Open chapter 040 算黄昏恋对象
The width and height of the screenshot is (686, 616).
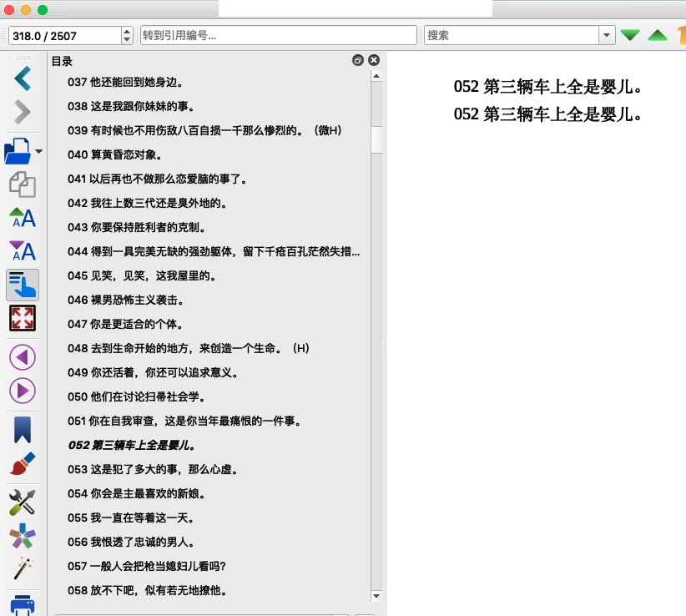[114, 155]
